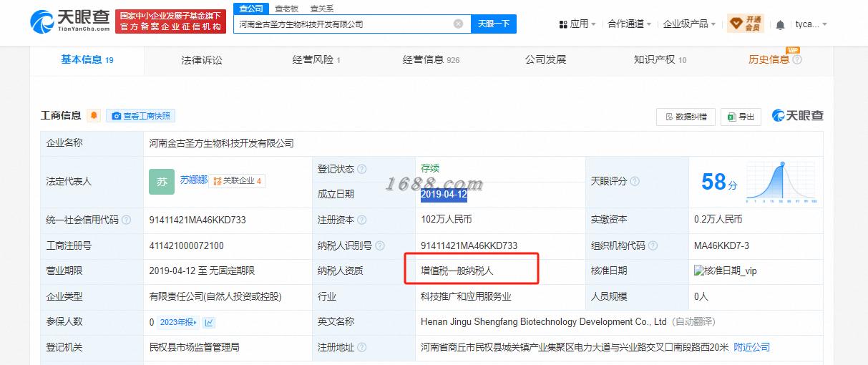This screenshot has height=365, width=868.
Task: Click the 核准日期_vip placeholder image
Action: (725, 271)
